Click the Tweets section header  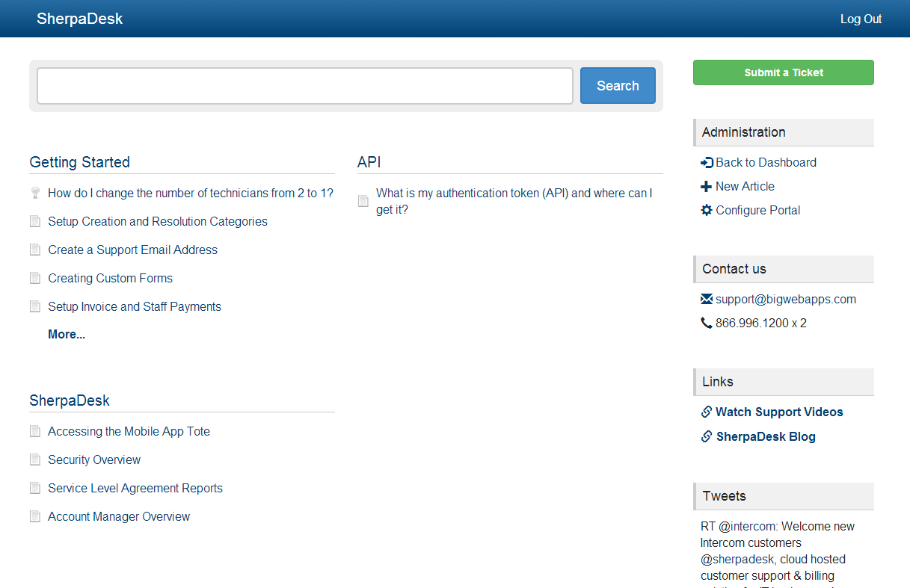[x=784, y=496]
